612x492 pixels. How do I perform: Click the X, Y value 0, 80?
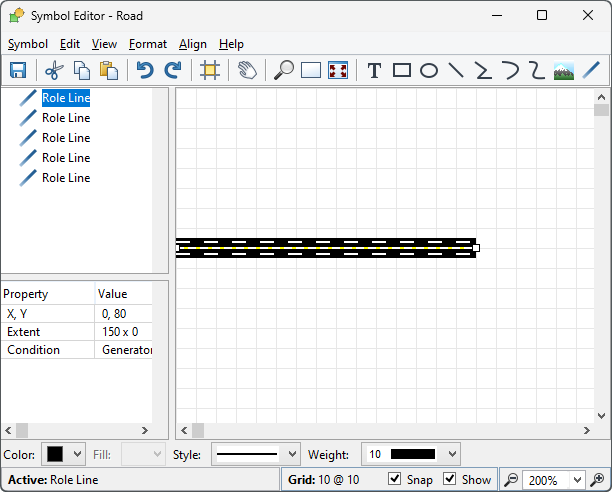click(114, 314)
